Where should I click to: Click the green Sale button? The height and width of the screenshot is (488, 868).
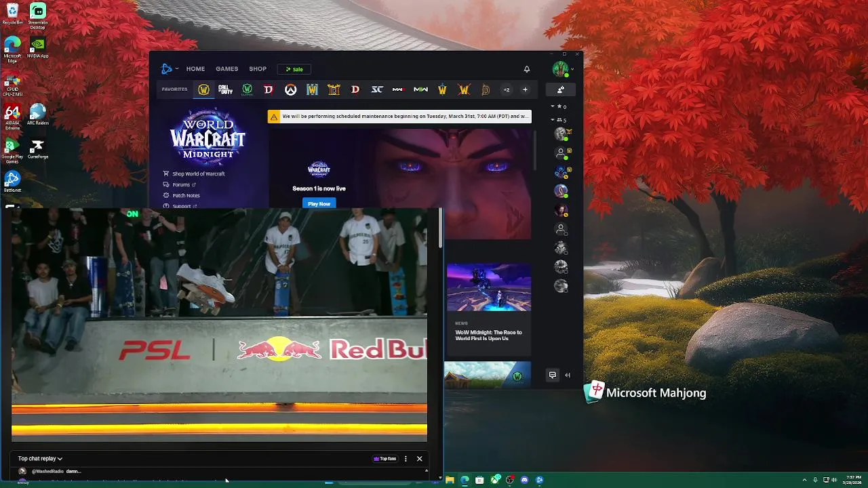point(294,69)
